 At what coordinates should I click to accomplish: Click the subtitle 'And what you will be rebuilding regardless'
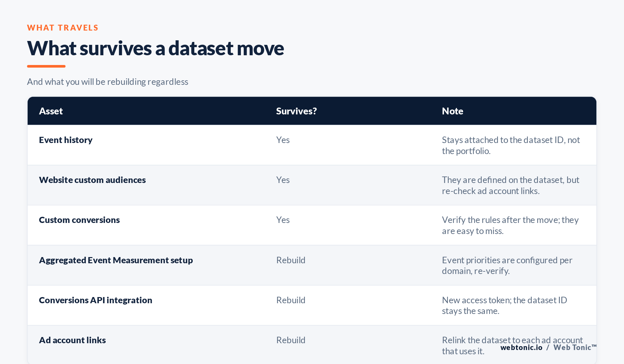click(108, 82)
